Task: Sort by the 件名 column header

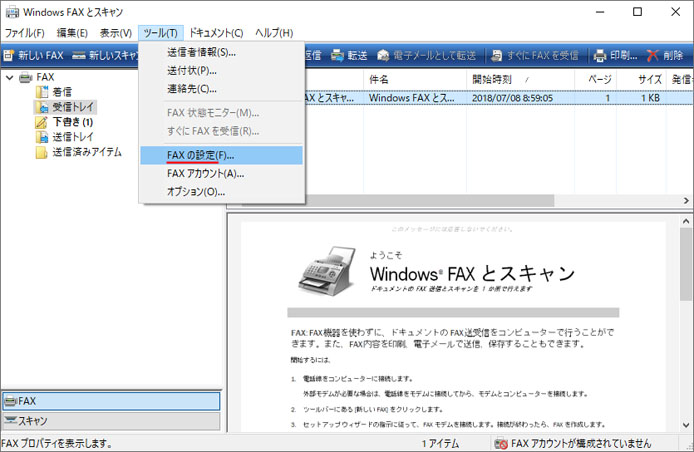Action: (x=415, y=80)
